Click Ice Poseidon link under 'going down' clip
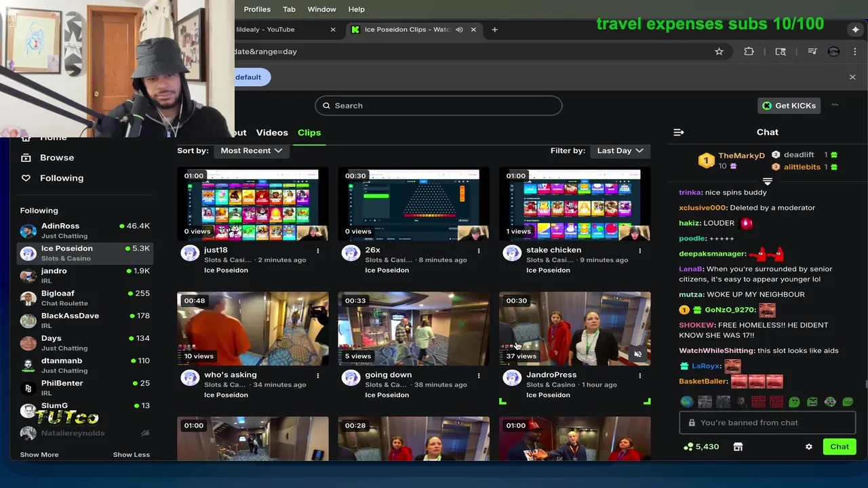868x488 pixels. [387, 394]
